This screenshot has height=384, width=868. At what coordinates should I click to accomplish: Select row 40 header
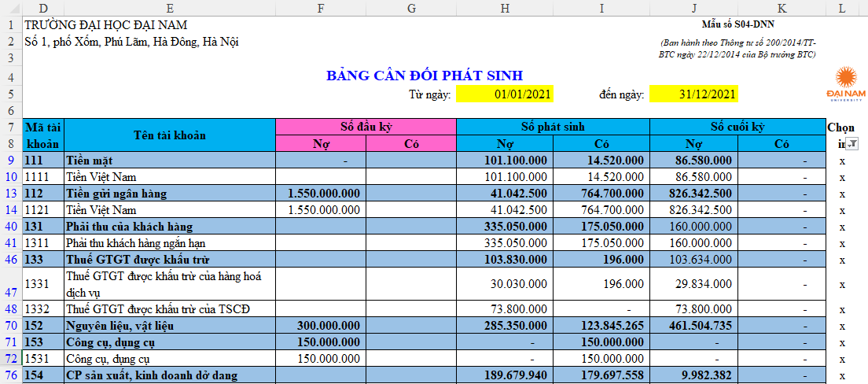tap(11, 227)
